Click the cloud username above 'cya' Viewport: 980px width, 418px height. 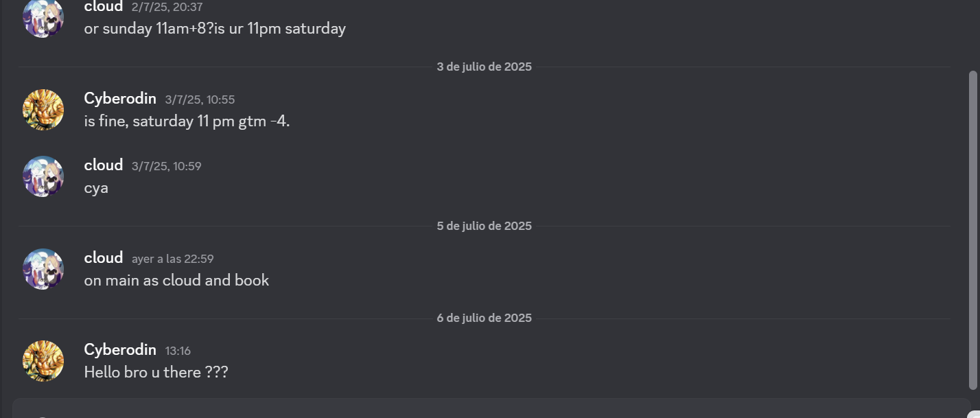[104, 165]
